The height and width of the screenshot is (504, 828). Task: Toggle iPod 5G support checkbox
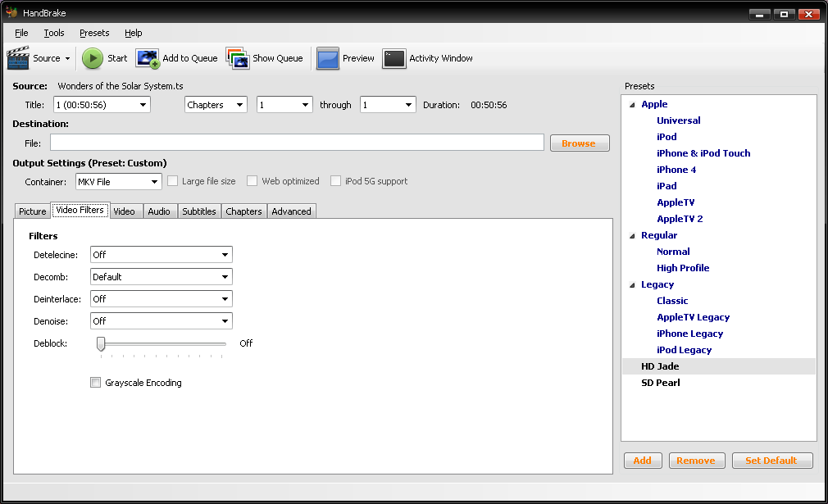(336, 181)
